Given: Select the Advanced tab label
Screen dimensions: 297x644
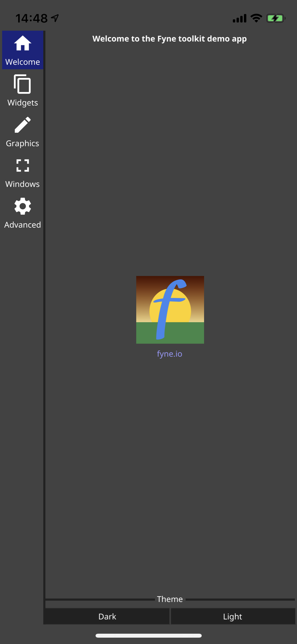Looking at the screenshot, I should tap(23, 225).
